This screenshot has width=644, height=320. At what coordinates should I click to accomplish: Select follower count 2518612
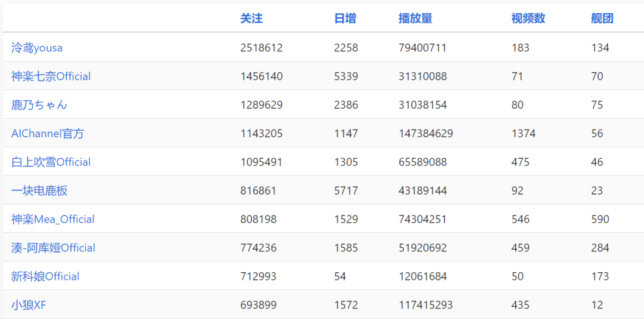pyautogui.click(x=262, y=48)
